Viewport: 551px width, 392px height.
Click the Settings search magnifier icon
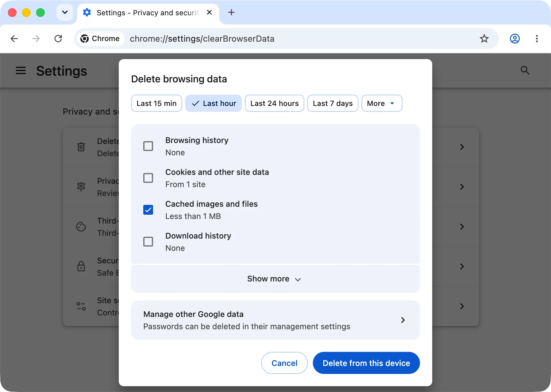click(525, 70)
